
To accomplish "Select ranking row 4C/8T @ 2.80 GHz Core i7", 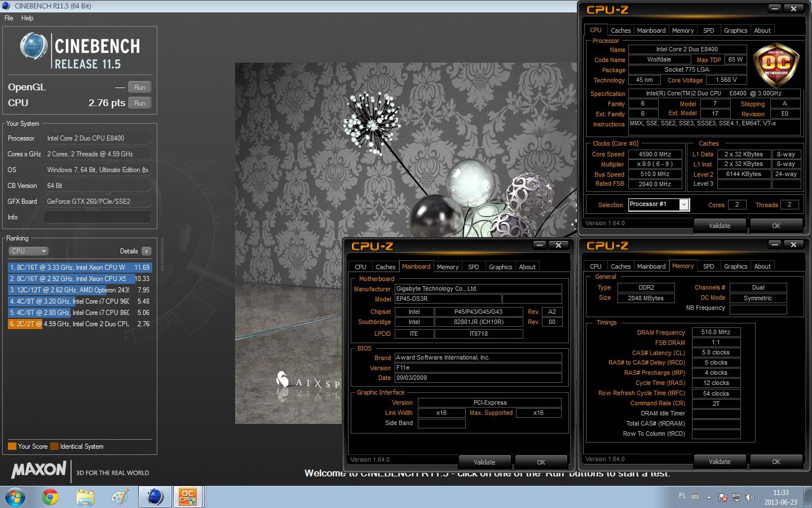I will click(x=80, y=313).
